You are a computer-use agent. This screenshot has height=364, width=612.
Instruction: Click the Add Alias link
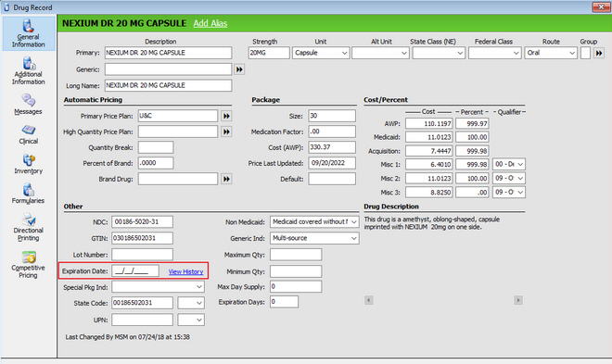pyautogui.click(x=210, y=23)
